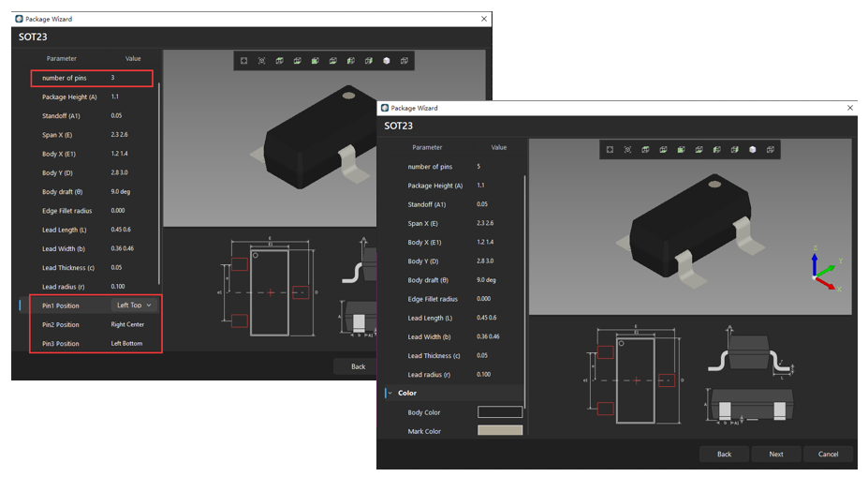This screenshot has width=868, height=477.
Task: Click the zoom-focus icon in the back window toolbar
Action: (x=261, y=61)
